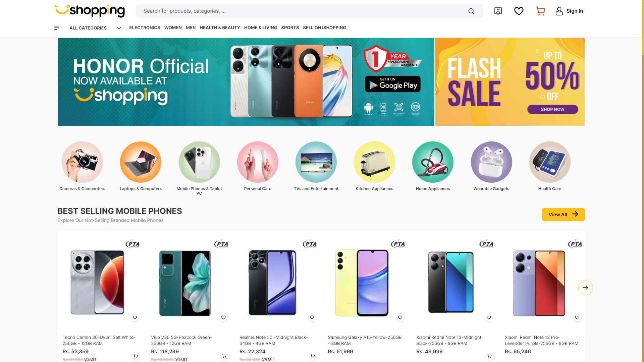
Task: Click the View All button
Action: (563, 215)
